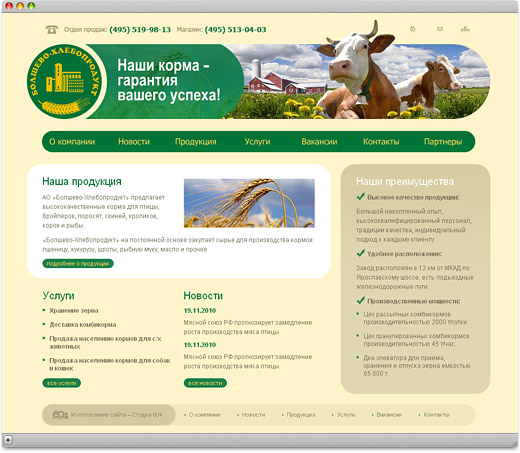
Task: Go to the Контакты menu section
Action: tap(381, 142)
